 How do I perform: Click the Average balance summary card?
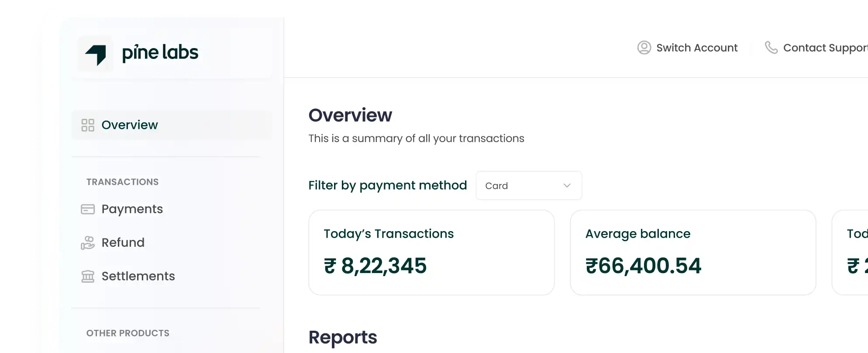[692, 253]
